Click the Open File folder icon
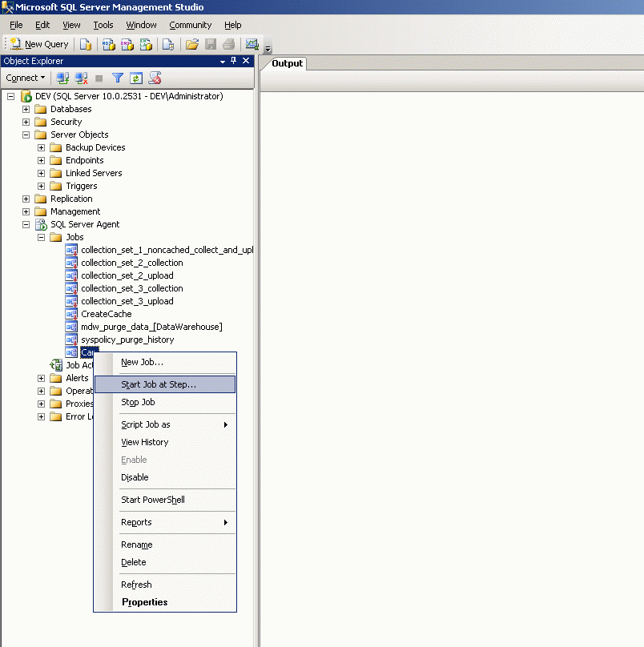 [192, 44]
